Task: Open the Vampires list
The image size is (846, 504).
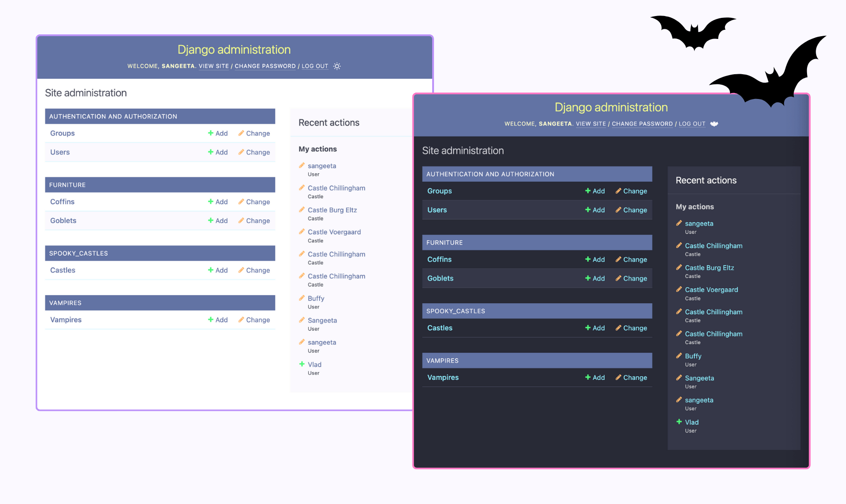Action: tap(66, 319)
